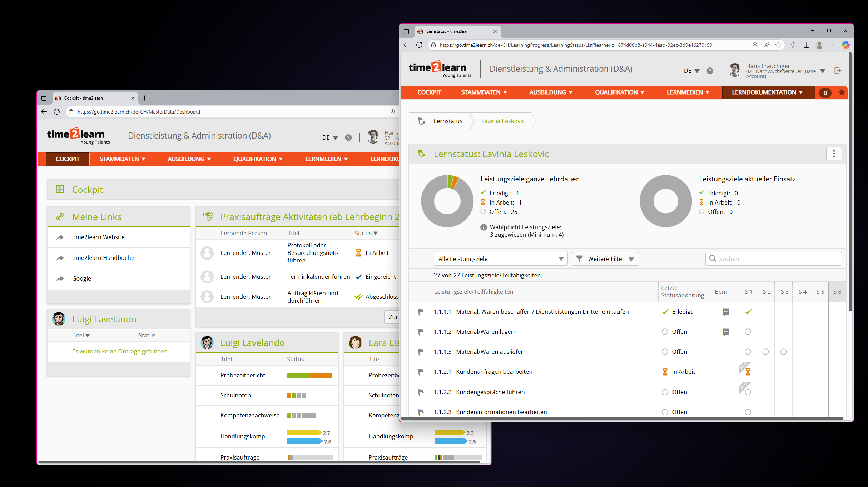Click the Lernstatus breadcrumb
The width and height of the screenshot is (868, 487).
[447, 121]
